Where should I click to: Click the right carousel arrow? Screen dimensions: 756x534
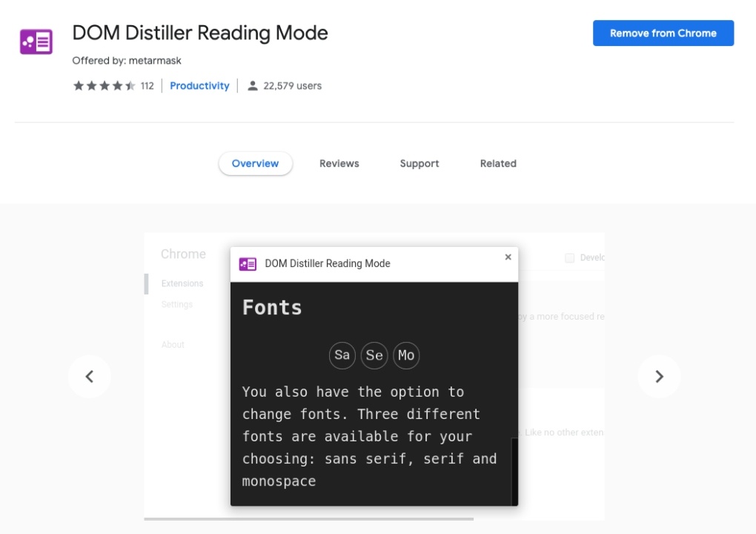tap(659, 376)
